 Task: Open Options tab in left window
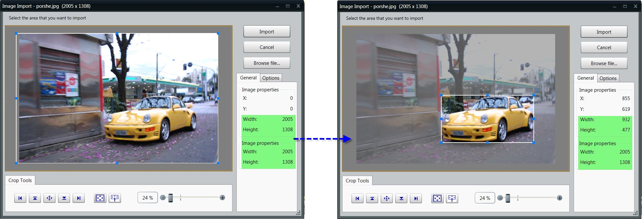[271, 78]
